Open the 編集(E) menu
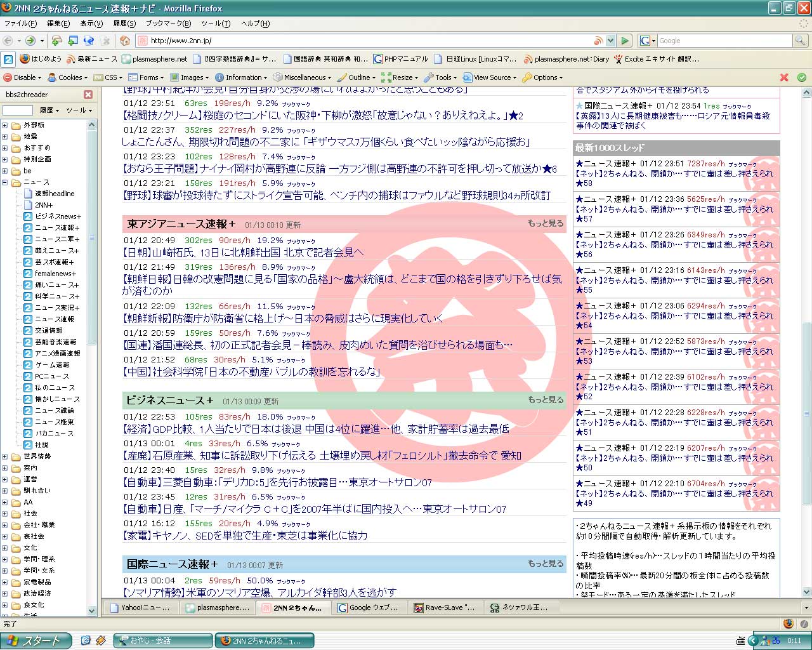 coord(58,23)
